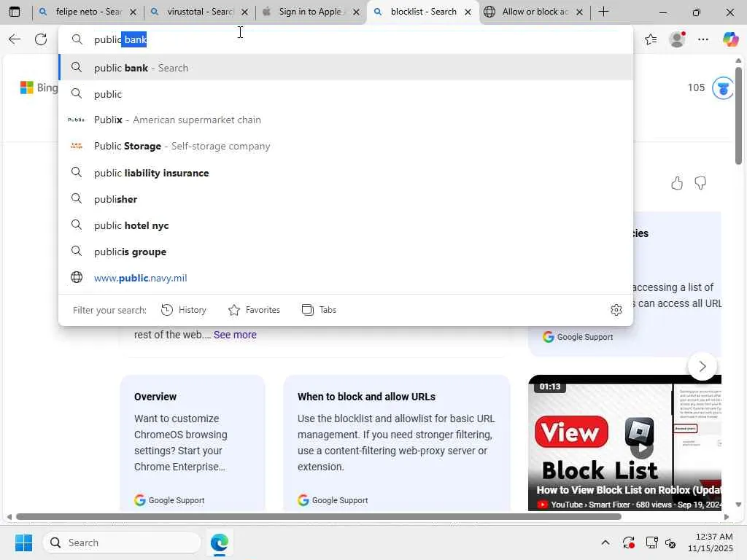The image size is (747, 560).
Task: Close the Allow or block tab
Action: tap(579, 12)
